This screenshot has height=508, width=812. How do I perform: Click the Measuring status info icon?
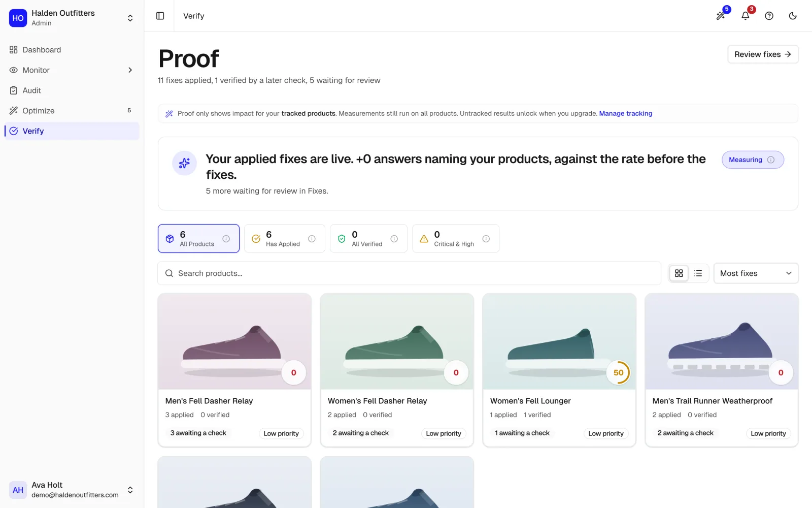(771, 160)
